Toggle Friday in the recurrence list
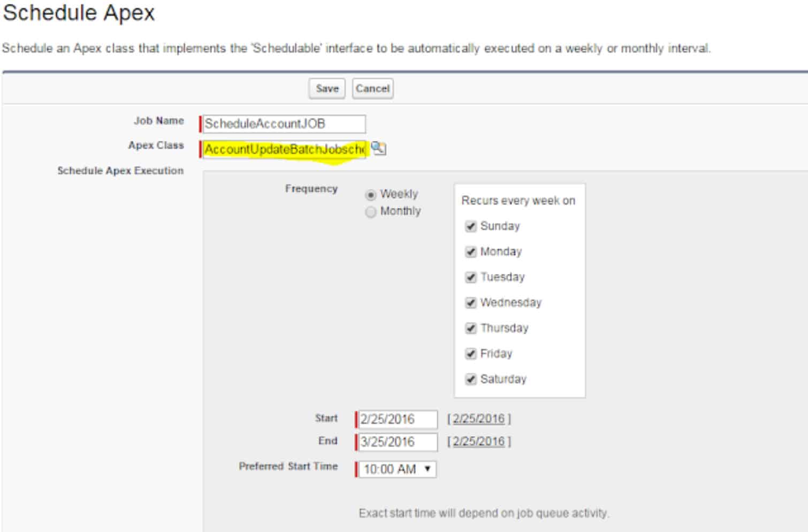The height and width of the screenshot is (532, 808). tap(470, 353)
